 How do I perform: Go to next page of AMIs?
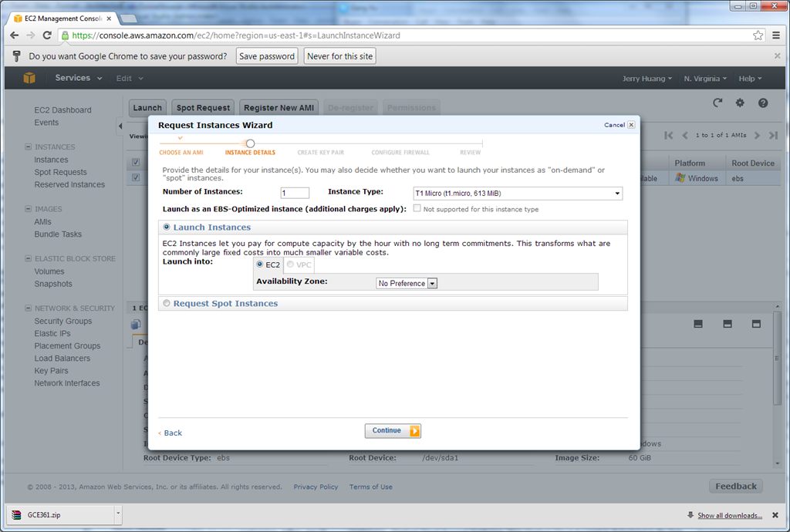coord(757,136)
